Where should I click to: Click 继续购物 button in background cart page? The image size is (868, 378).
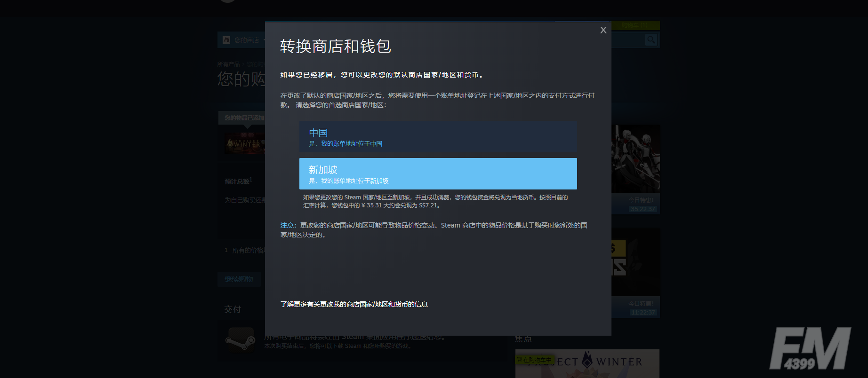239,279
